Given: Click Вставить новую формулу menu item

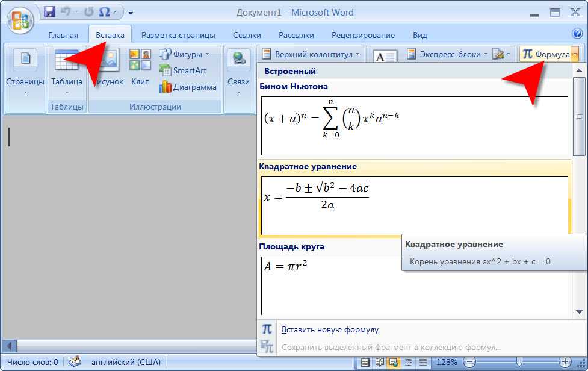Looking at the screenshot, I should coord(330,329).
